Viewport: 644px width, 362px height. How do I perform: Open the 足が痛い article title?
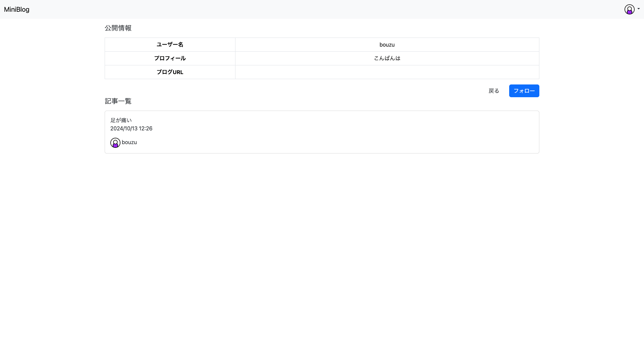(121, 120)
